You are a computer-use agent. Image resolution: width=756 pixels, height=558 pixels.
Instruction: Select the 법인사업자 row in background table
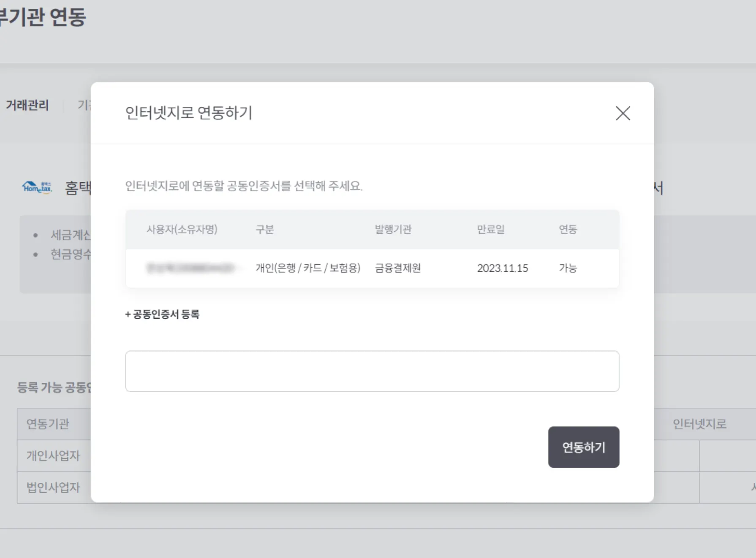coord(53,488)
